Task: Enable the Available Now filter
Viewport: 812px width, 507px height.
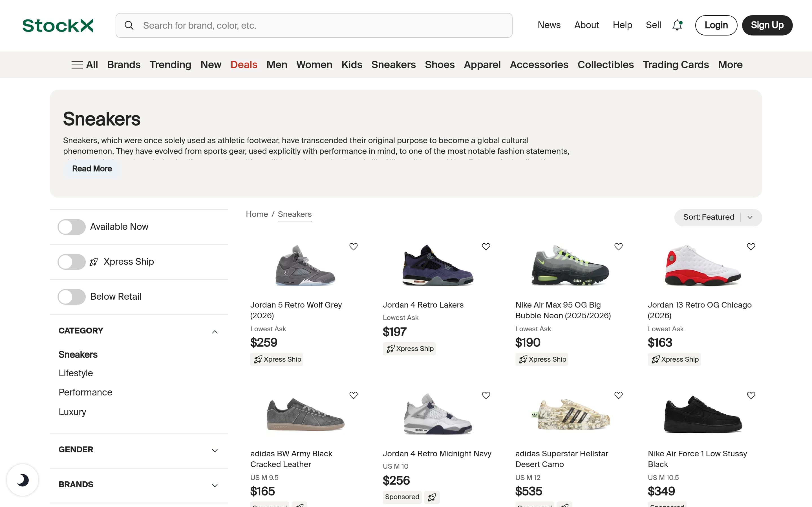Action: point(71,227)
